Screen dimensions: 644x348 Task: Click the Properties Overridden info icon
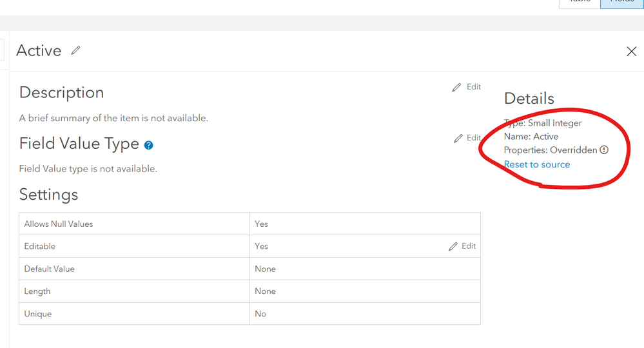pyautogui.click(x=604, y=150)
